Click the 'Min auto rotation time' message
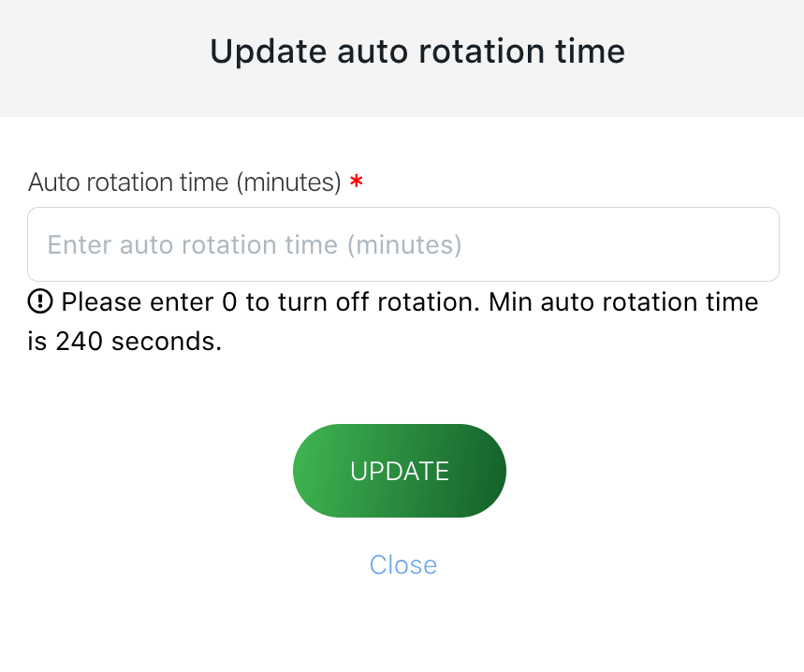The width and height of the screenshot is (804, 672). (623, 302)
